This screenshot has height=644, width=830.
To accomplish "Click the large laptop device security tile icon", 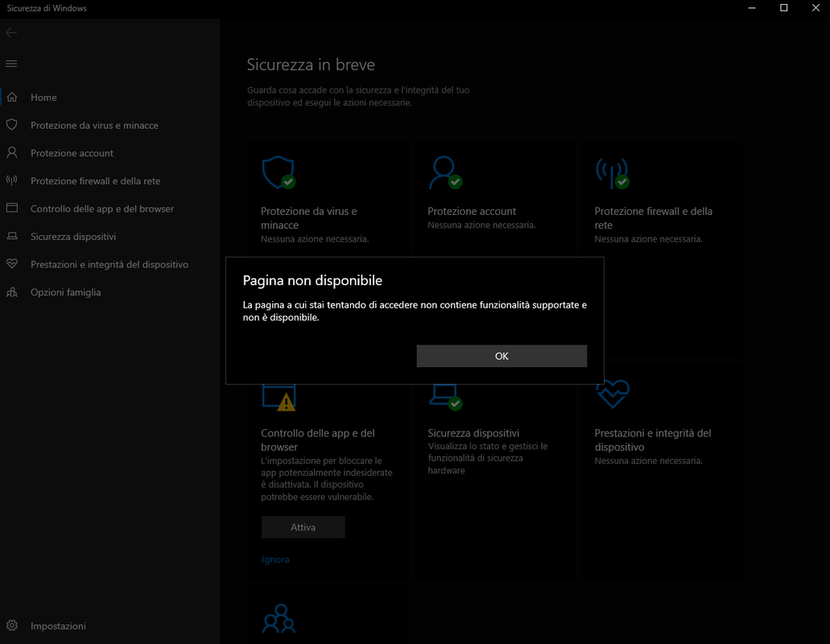I will click(x=445, y=398).
